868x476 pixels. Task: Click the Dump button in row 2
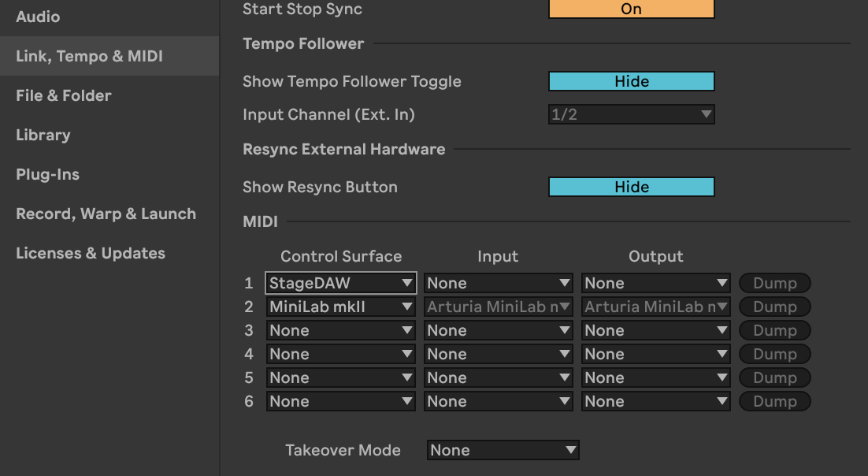(774, 307)
